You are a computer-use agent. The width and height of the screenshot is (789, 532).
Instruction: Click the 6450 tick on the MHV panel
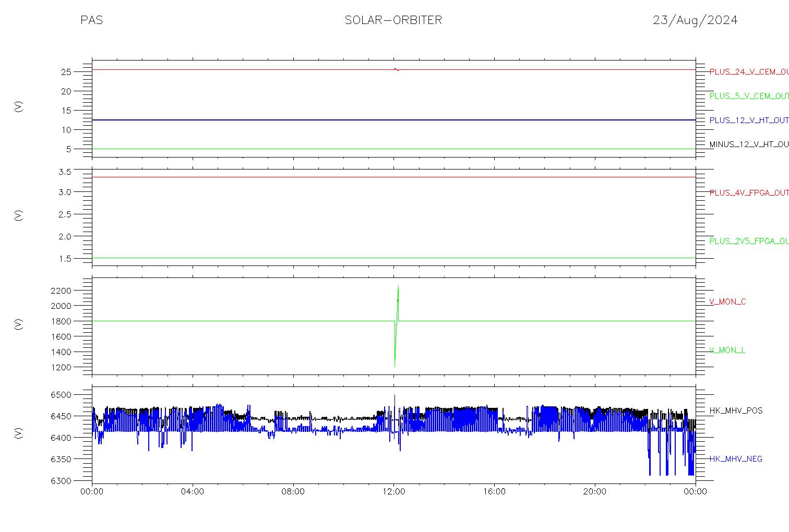pos(61,416)
